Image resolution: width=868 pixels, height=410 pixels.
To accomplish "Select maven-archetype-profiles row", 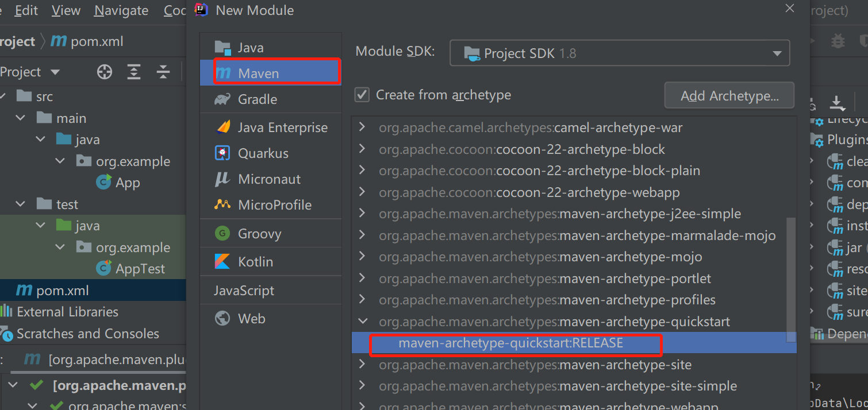I will (x=574, y=300).
